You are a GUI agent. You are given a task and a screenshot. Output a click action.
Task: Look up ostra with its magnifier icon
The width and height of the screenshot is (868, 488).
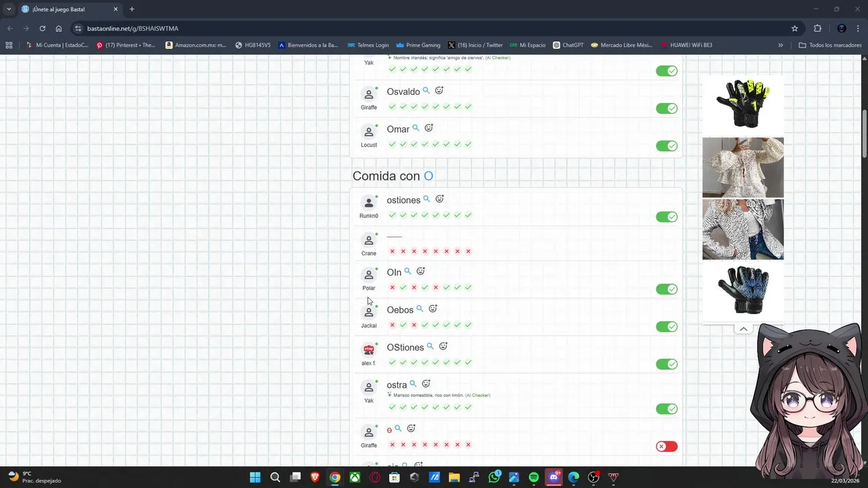(x=413, y=384)
